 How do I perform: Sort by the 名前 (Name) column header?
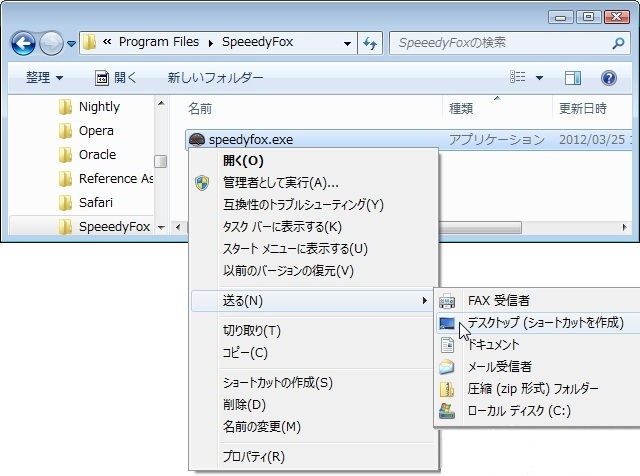[x=200, y=109]
